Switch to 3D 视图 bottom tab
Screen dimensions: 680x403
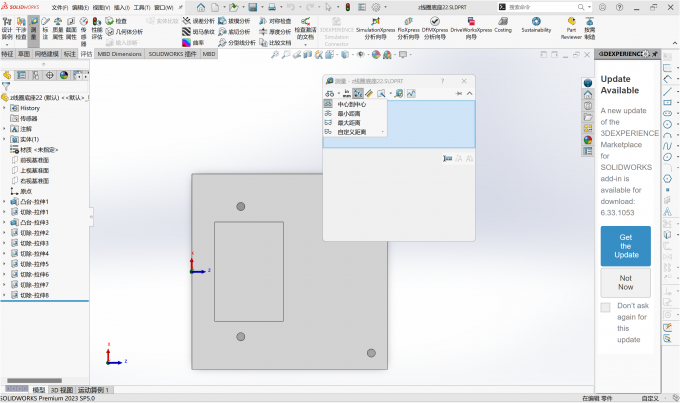(x=62, y=390)
